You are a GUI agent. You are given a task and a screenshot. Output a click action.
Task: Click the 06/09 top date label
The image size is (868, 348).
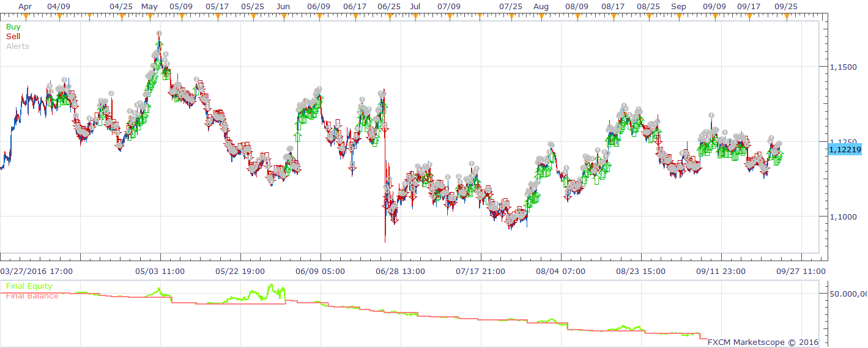(319, 7)
